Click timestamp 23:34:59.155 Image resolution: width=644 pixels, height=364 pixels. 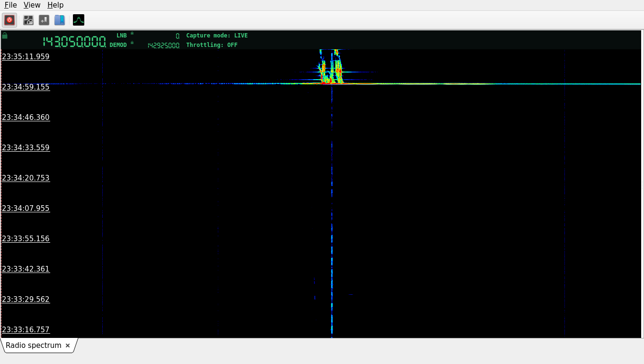click(26, 87)
